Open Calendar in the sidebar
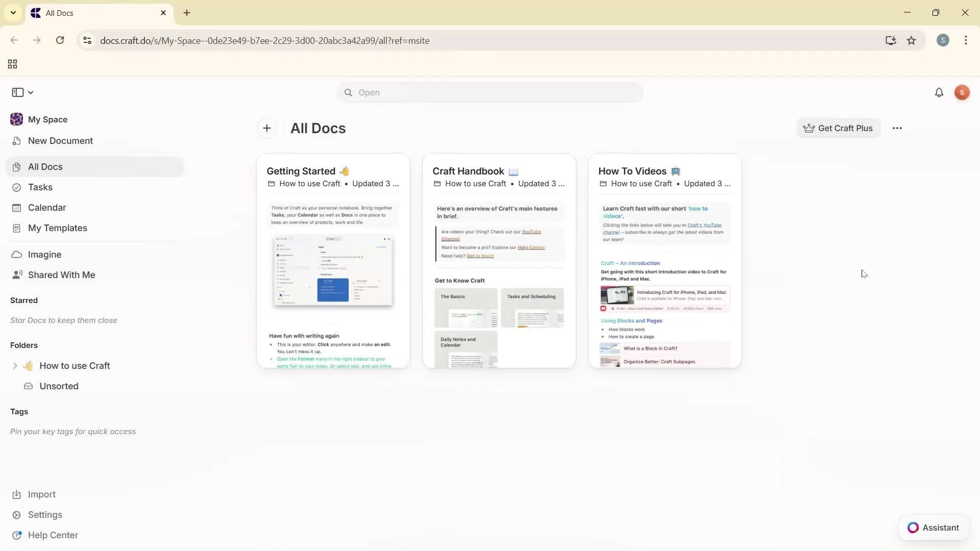 [46, 208]
